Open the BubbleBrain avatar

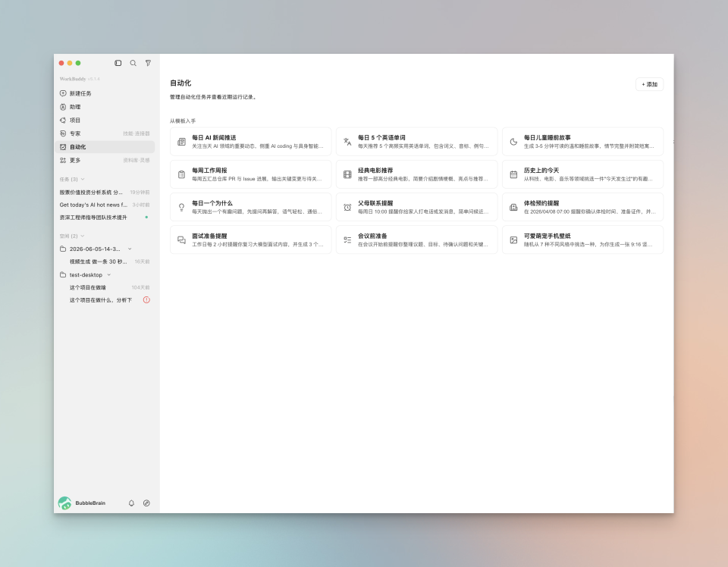point(64,503)
